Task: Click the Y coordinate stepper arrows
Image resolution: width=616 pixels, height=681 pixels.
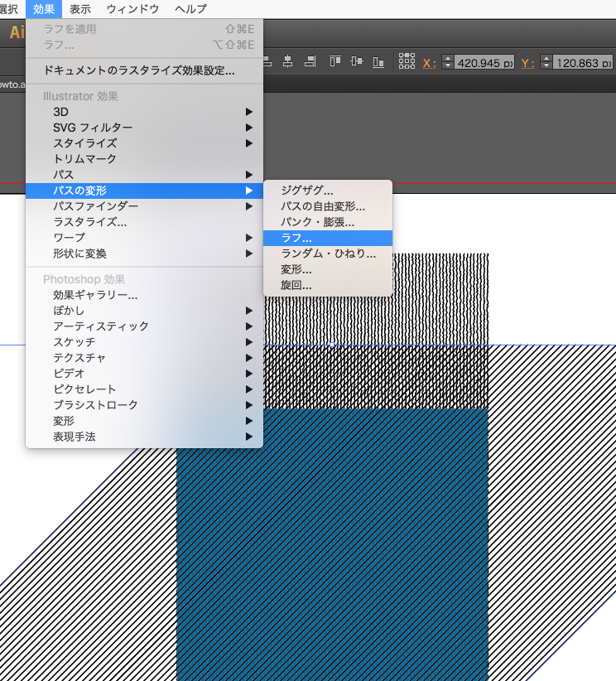Action: click(546, 62)
